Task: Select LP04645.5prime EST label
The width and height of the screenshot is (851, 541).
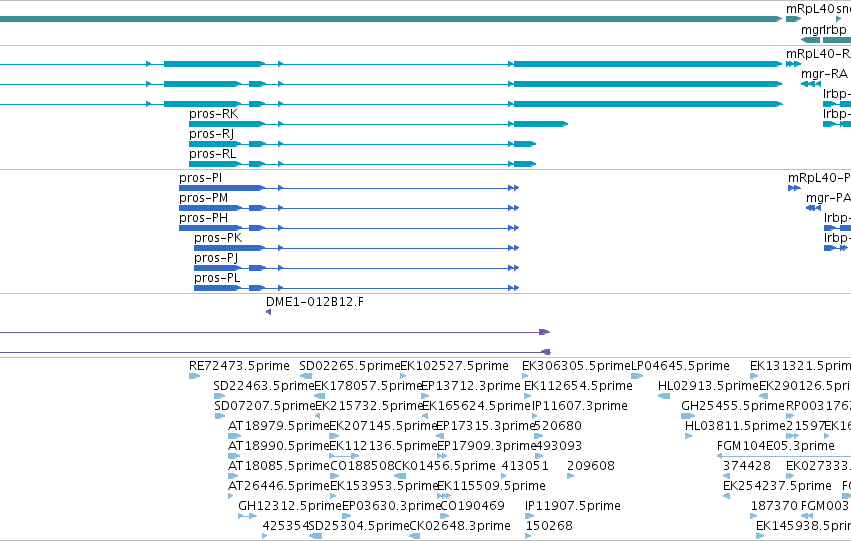Action: [680, 366]
